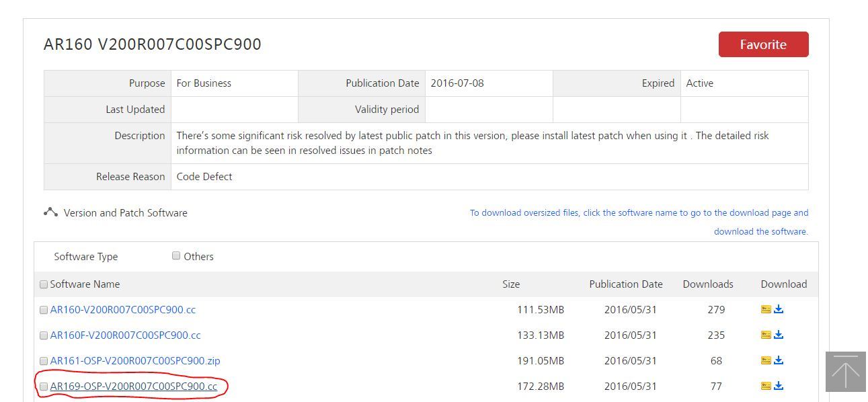Image resolution: width=868 pixels, height=402 pixels.
Task: Click the blue download arrow for AR160-V200R007C00SPC900.cc
Action: point(779,309)
